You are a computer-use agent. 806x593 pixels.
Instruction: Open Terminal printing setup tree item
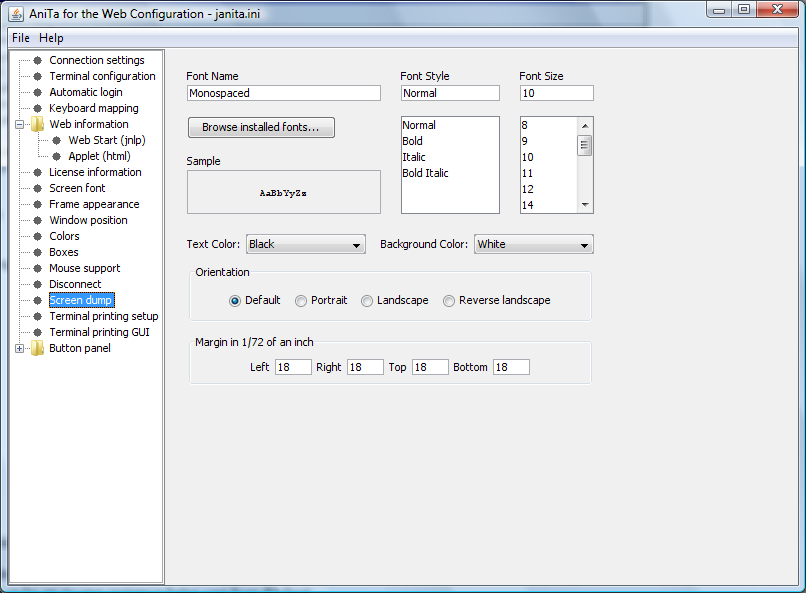coord(104,316)
